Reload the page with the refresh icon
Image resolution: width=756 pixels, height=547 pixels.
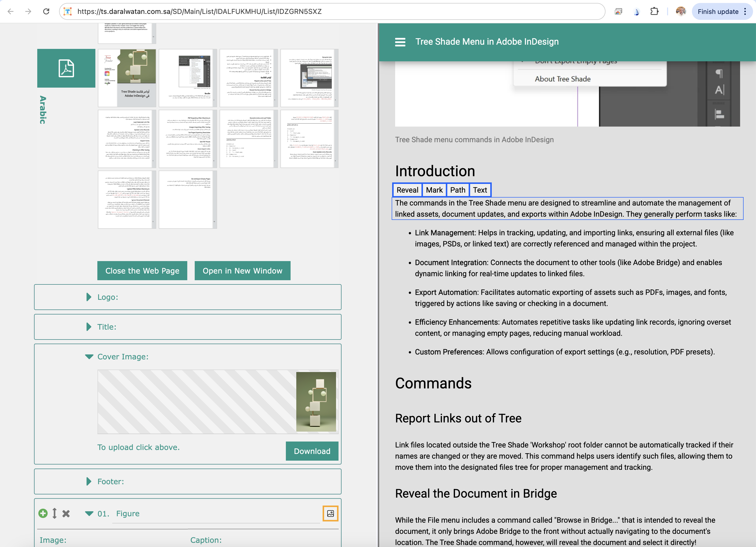46,11
